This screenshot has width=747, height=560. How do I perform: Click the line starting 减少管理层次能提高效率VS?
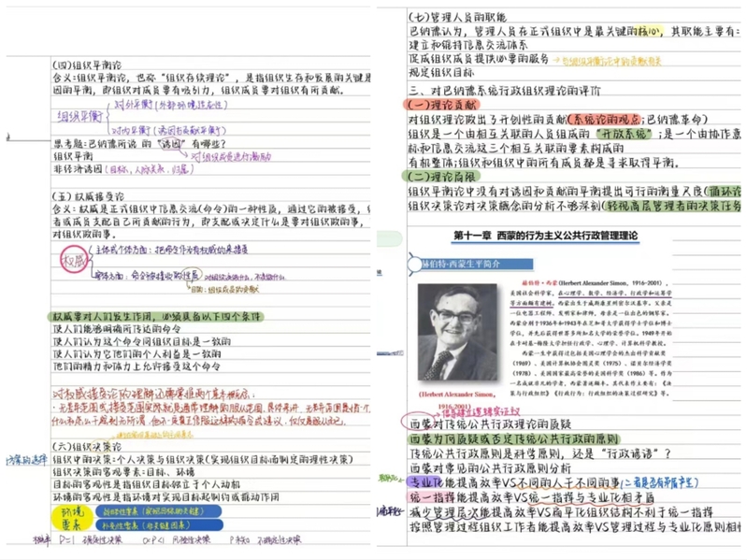click(561, 512)
